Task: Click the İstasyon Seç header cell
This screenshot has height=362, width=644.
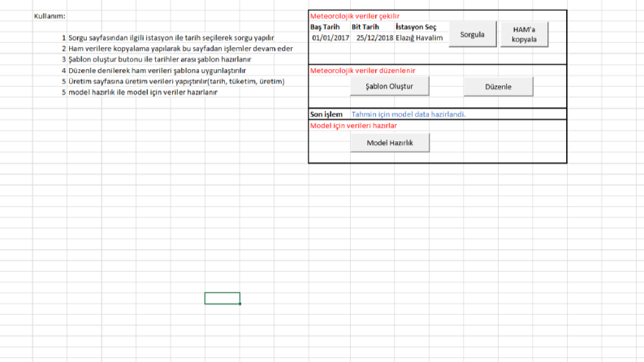Action: point(416,27)
